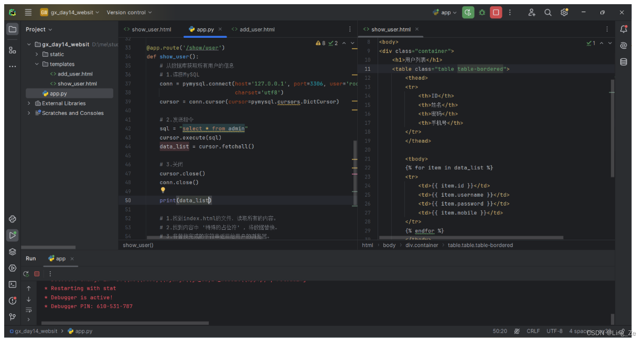
Task: Close the app.py editor tab
Action: tap(220, 29)
